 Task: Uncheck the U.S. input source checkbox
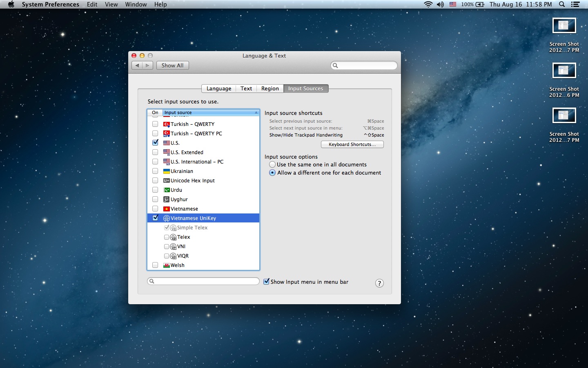155,143
